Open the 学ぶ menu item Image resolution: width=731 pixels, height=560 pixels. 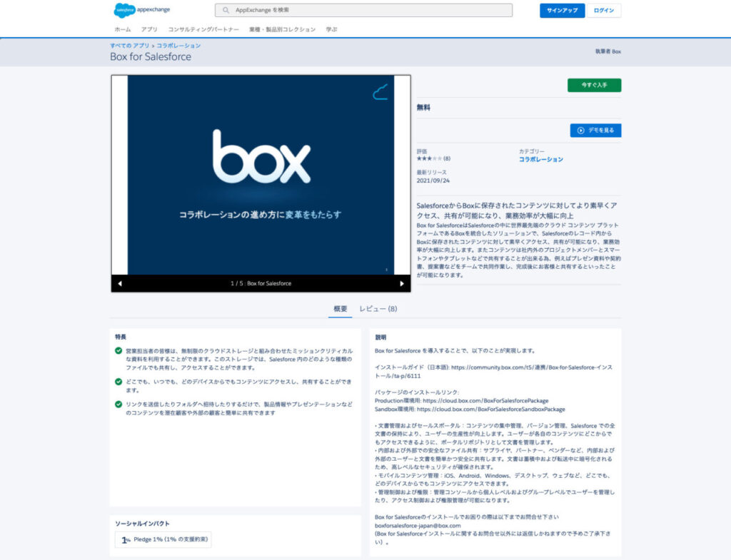tap(331, 29)
